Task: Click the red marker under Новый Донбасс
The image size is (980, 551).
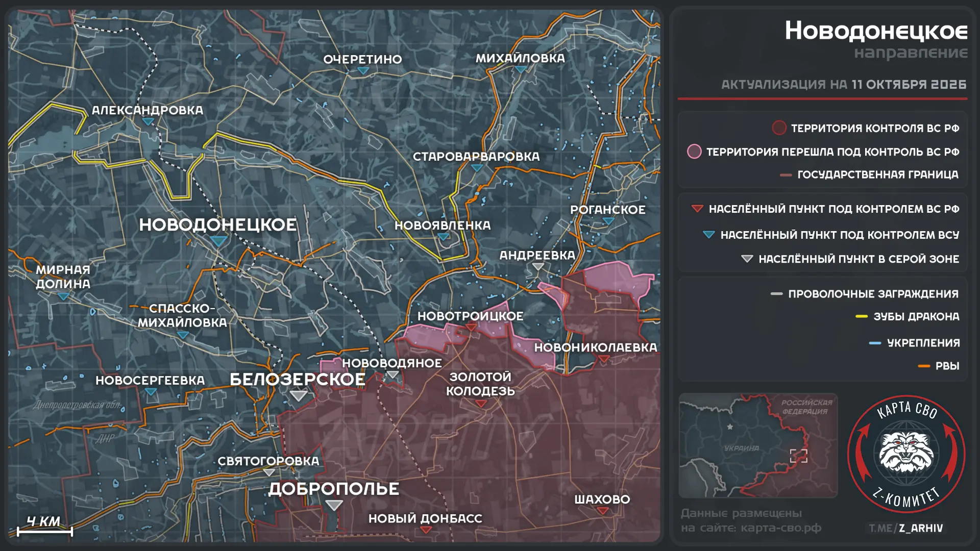Action: (426, 530)
